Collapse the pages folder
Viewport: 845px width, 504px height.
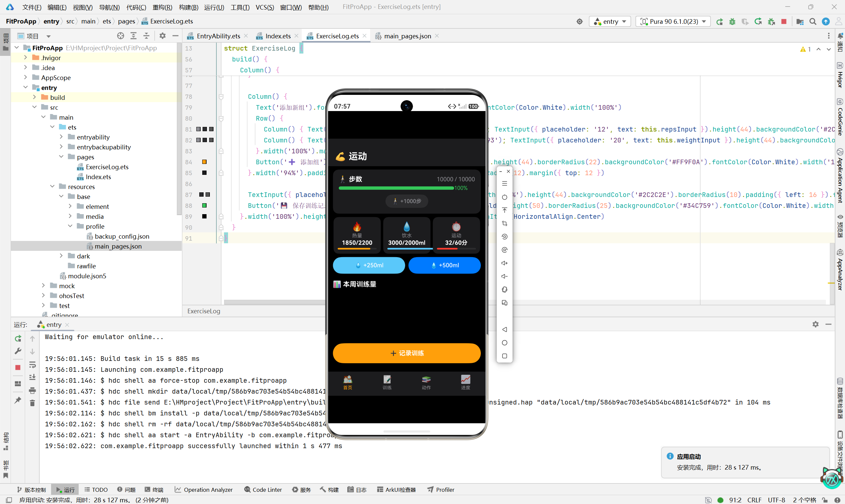click(61, 157)
